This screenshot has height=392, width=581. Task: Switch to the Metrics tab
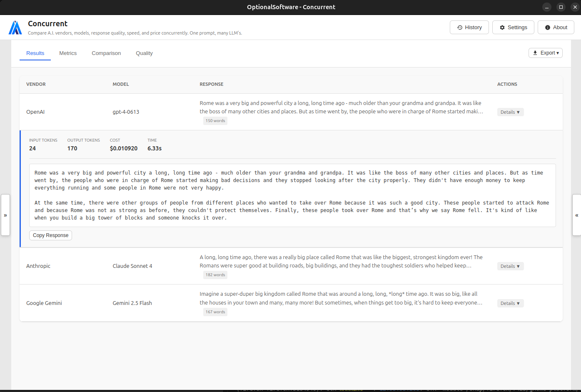tap(68, 53)
